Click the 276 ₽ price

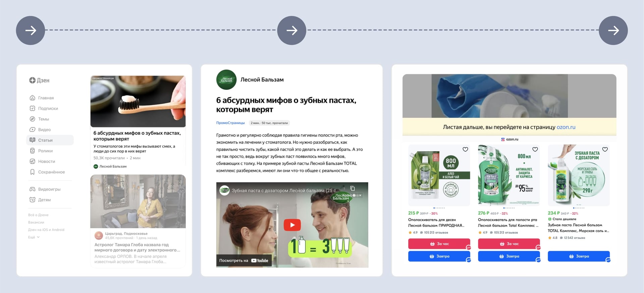[x=483, y=213]
